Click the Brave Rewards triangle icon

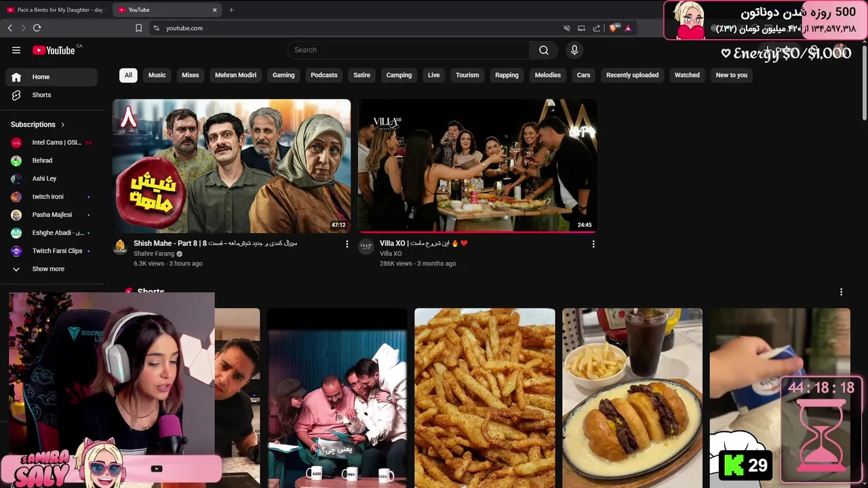pyautogui.click(x=628, y=28)
